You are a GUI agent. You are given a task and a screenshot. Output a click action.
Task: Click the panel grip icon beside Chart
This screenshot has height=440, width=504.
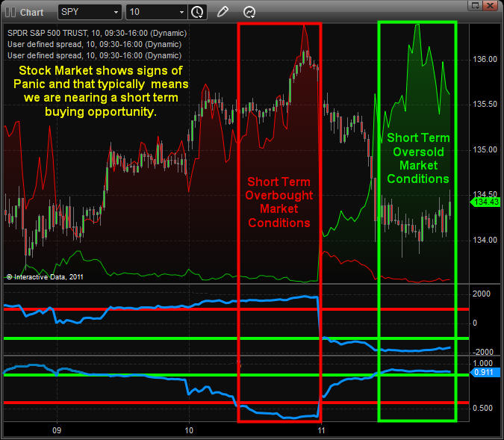tap(10, 13)
